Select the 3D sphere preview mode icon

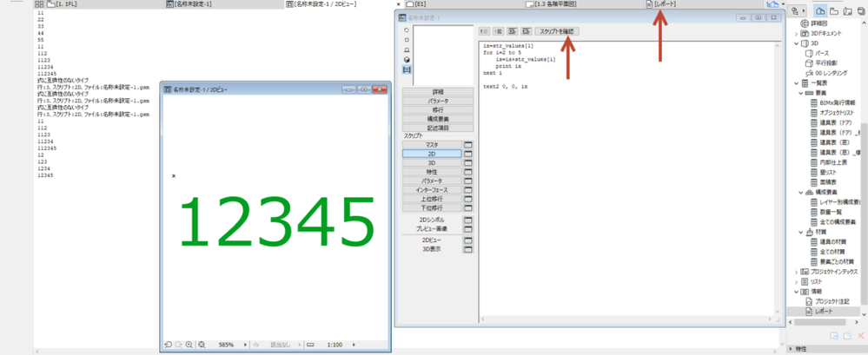[x=407, y=60]
